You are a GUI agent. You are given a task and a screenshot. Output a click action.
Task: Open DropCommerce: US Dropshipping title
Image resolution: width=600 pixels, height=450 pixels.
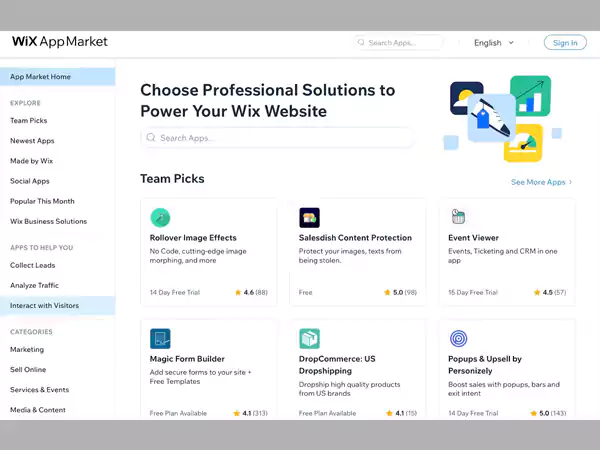tap(337, 365)
